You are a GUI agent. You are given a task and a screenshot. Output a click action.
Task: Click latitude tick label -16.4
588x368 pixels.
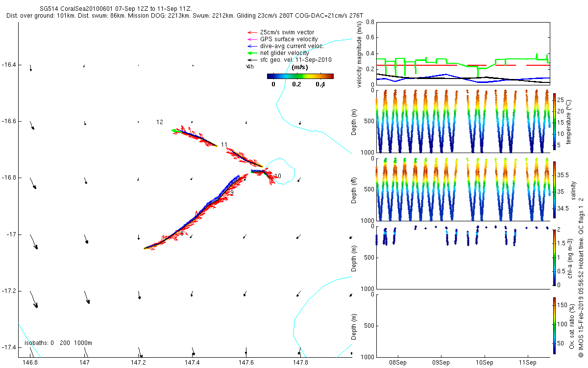pyautogui.click(x=9, y=65)
